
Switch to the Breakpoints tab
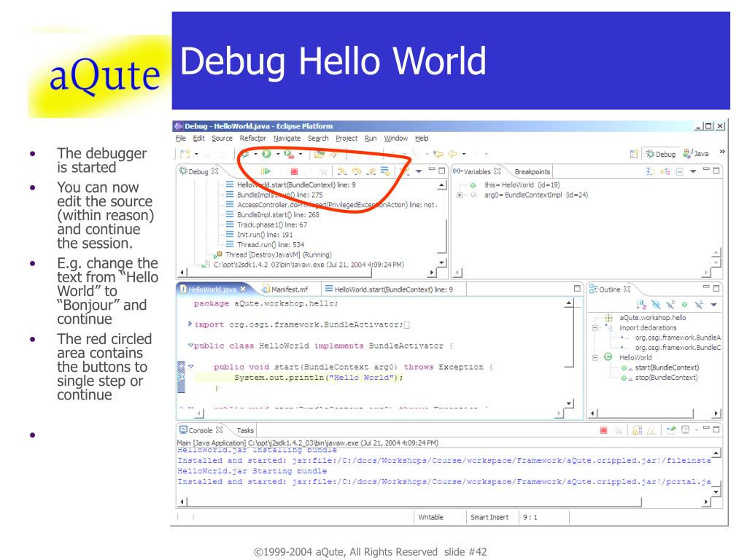pos(532,172)
